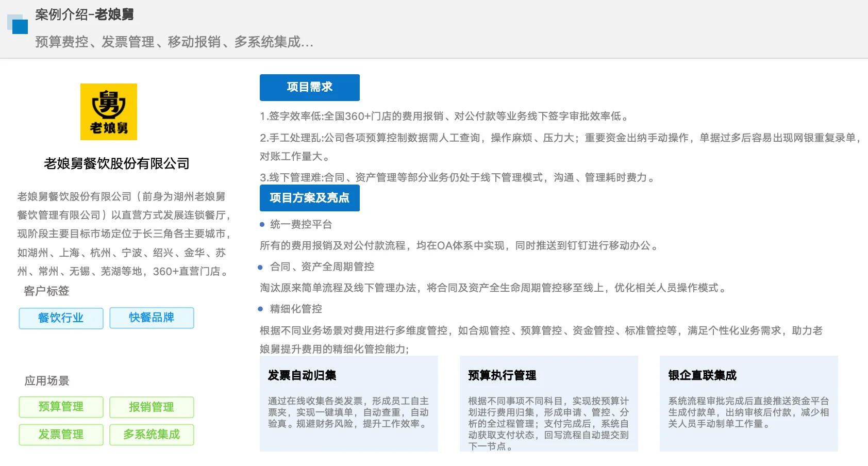Screen dimensions: 868x466
Task: Click the 应用场景 heading
Action: tap(47, 381)
